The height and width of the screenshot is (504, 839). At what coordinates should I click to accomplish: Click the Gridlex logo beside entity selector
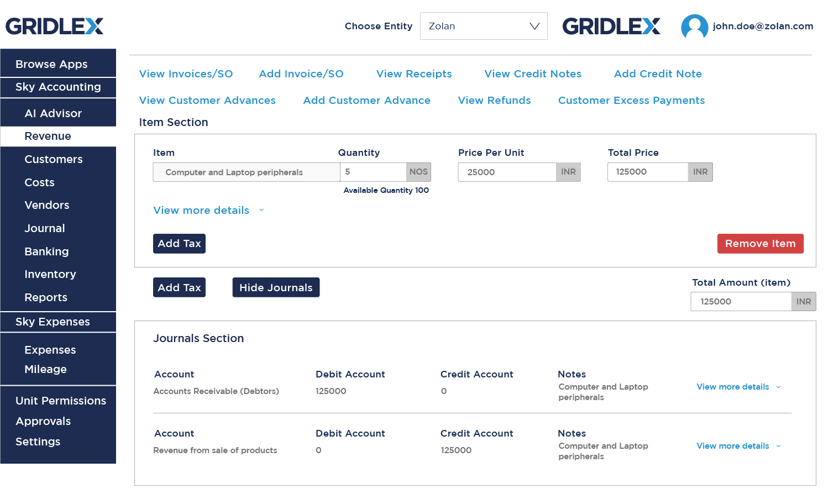tap(611, 26)
